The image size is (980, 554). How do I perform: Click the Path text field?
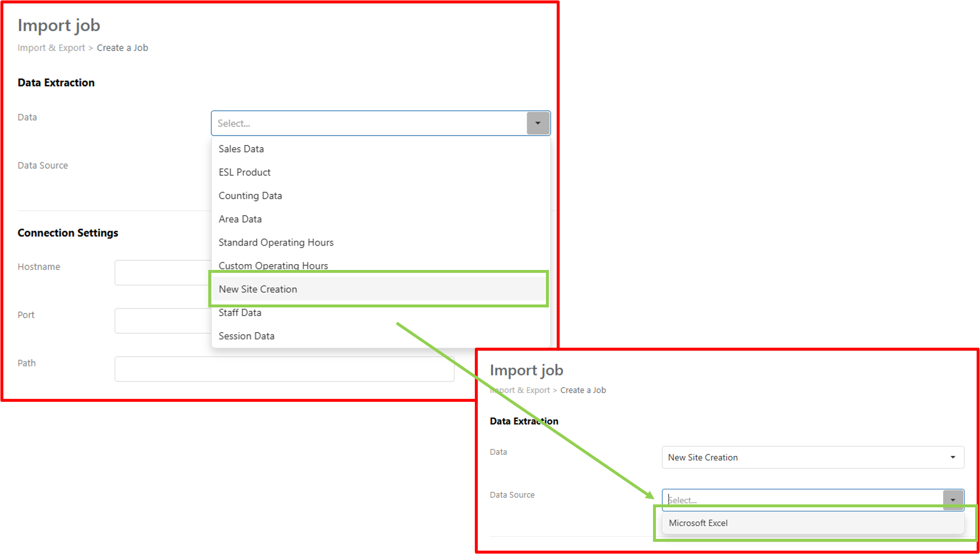[284, 369]
